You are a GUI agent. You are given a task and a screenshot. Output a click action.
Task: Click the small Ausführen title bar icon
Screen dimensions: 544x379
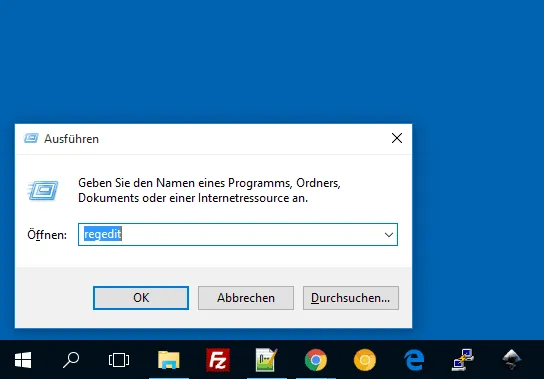(31, 138)
